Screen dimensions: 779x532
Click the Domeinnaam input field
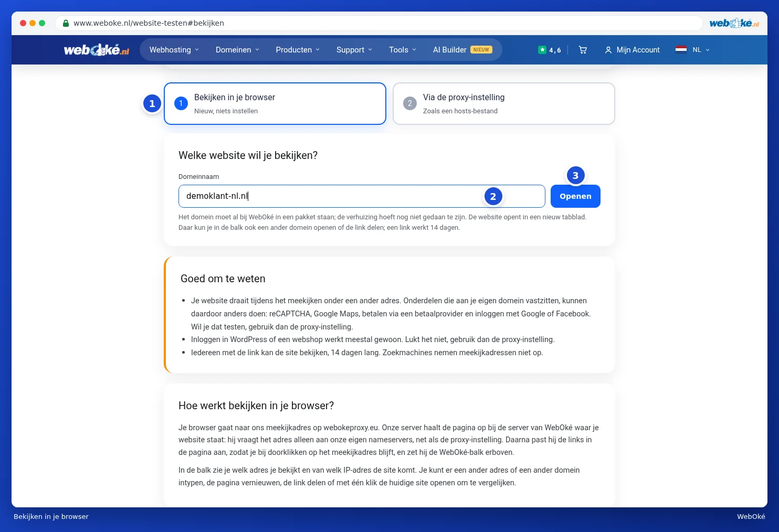(362, 196)
